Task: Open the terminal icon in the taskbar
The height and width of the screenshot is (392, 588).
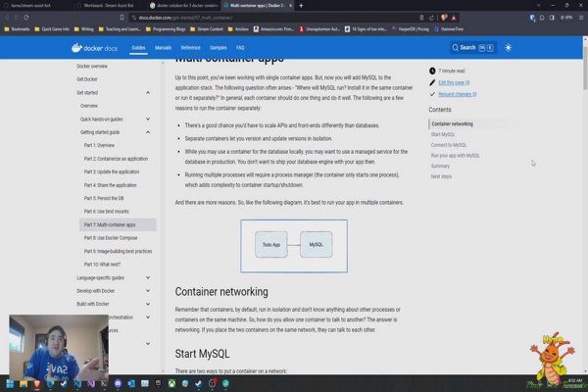Action: pyautogui.click(x=104, y=383)
